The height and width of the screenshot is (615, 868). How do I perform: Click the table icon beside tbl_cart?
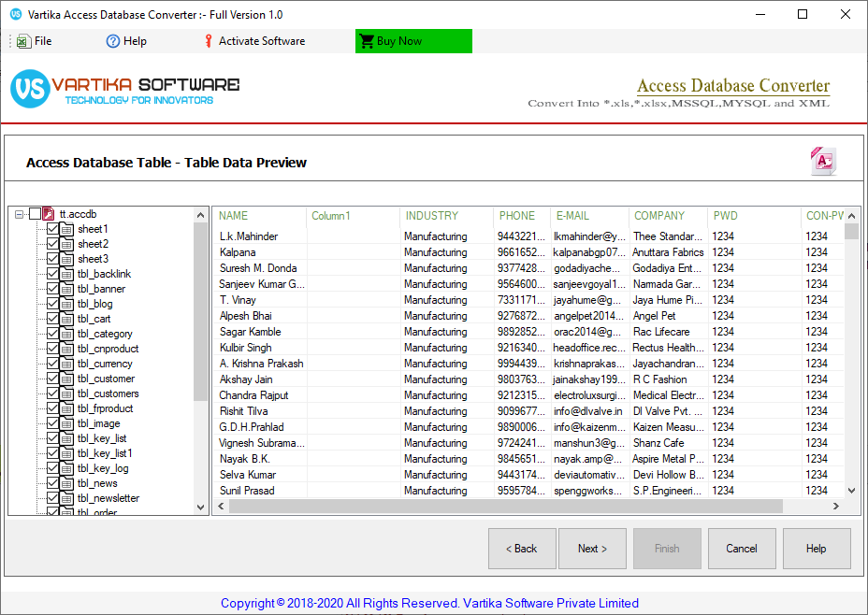(67, 319)
